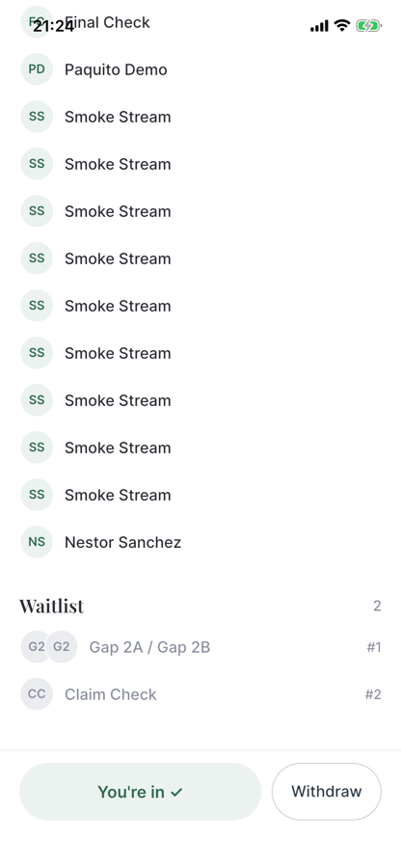This screenshot has width=401, height=868.
Task: Tap the cellular signal bars icon
Action: 319,26
